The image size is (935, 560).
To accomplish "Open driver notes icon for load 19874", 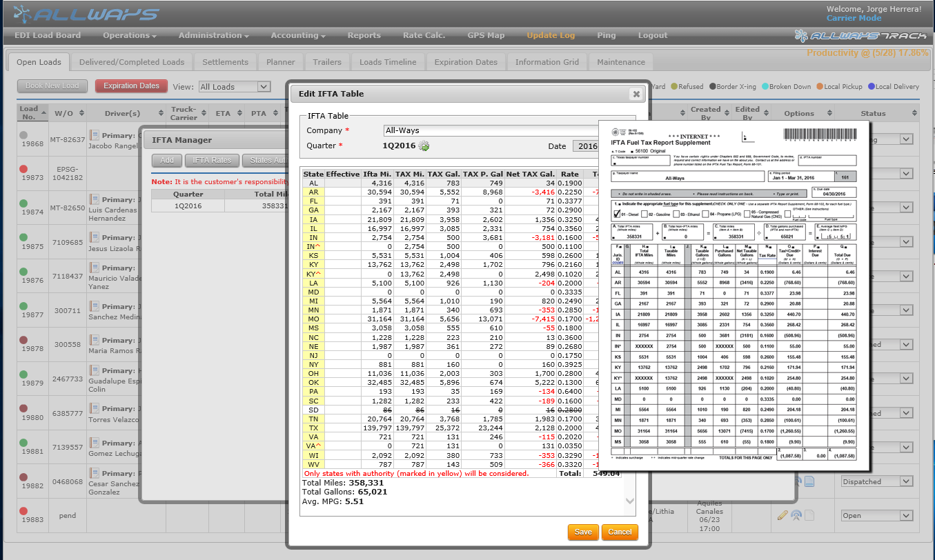I will pyautogui.click(x=95, y=200).
